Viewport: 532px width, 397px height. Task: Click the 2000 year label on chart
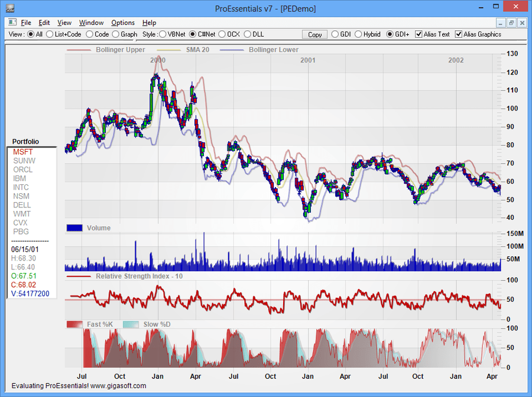point(158,60)
